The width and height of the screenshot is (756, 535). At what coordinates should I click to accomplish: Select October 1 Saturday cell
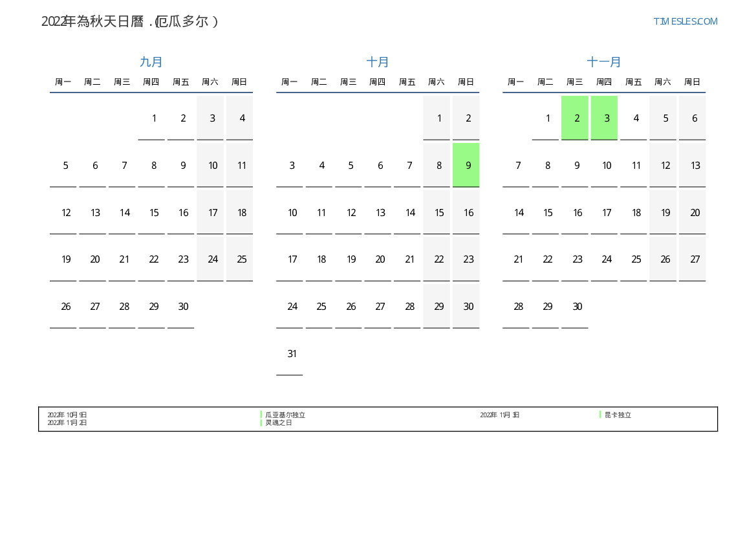point(439,118)
